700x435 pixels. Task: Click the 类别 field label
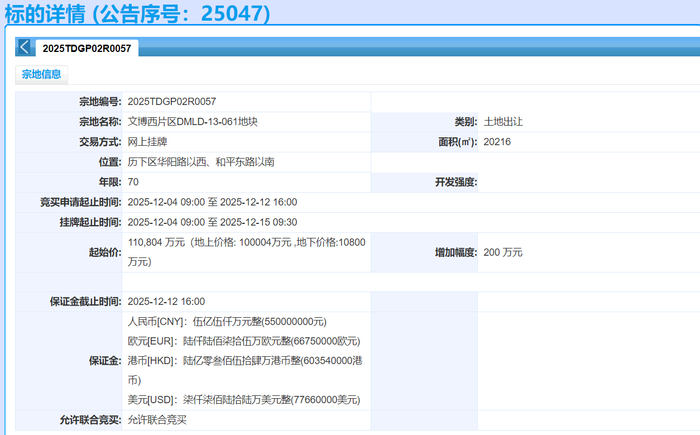(x=466, y=121)
